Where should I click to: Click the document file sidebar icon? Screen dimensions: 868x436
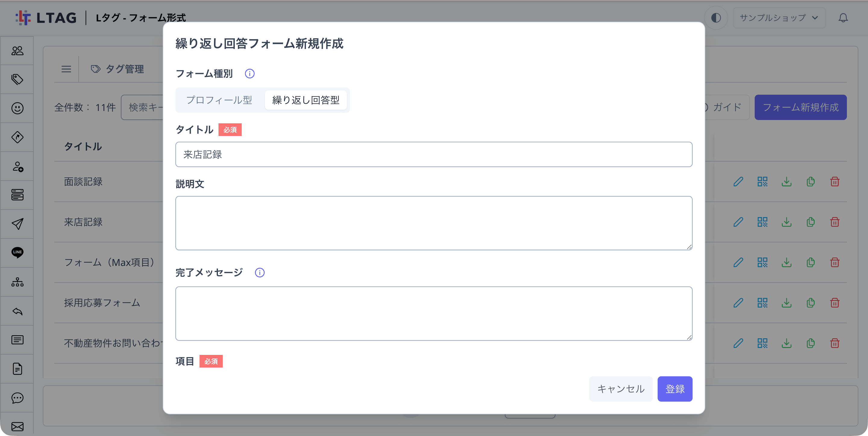[x=17, y=369]
